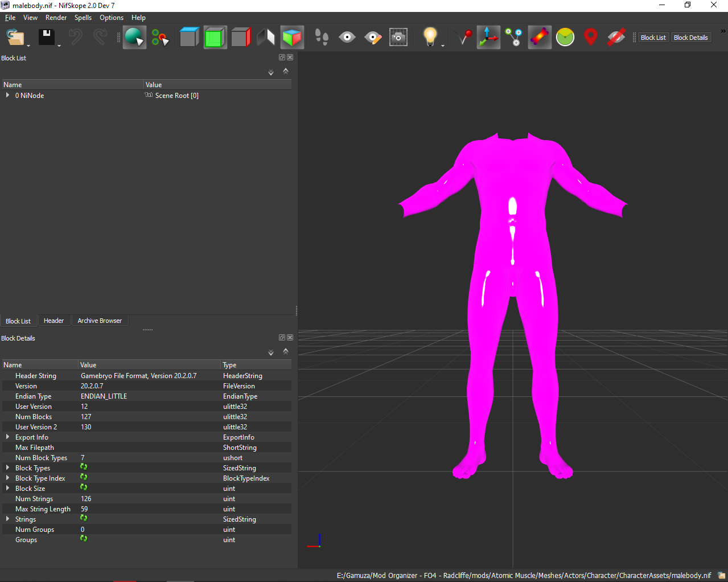Click the status bar folder icon
Screen dimensions: 728x582
[721, 576]
